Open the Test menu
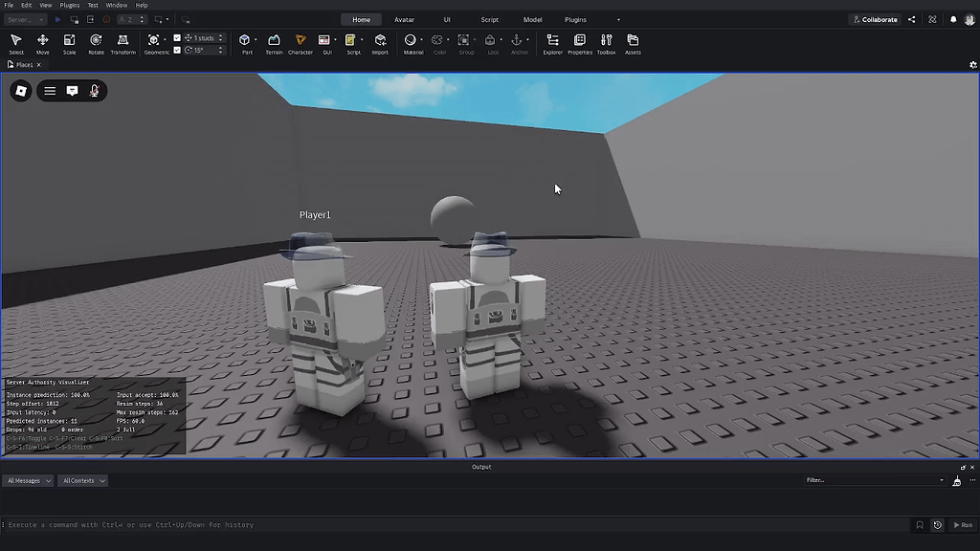980x551 pixels. pyautogui.click(x=93, y=5)
